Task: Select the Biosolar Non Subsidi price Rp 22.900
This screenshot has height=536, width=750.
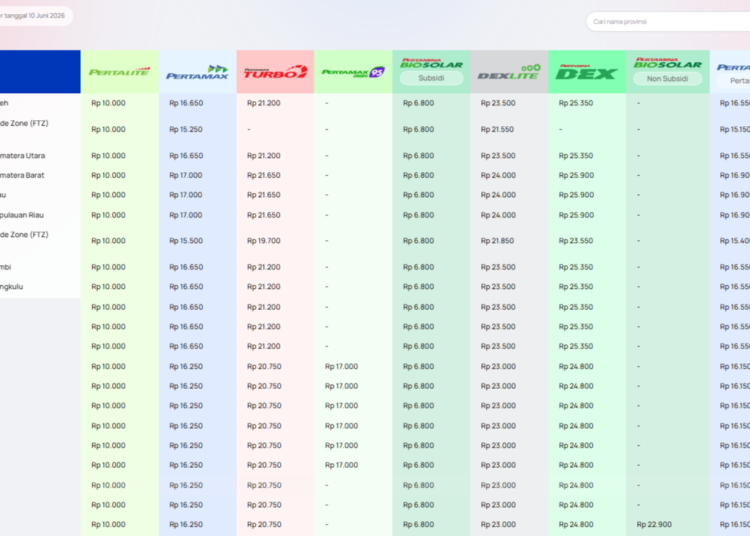Action: [x=654, y=524]
